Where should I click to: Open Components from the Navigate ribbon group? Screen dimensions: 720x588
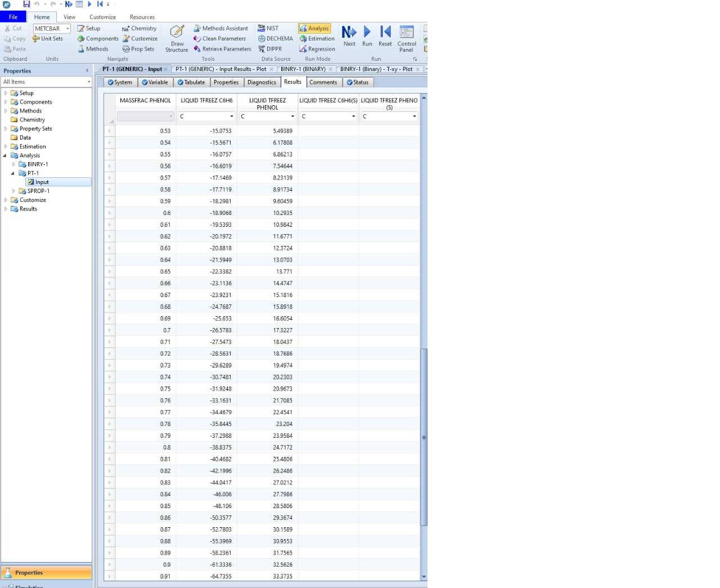(98, 39)
